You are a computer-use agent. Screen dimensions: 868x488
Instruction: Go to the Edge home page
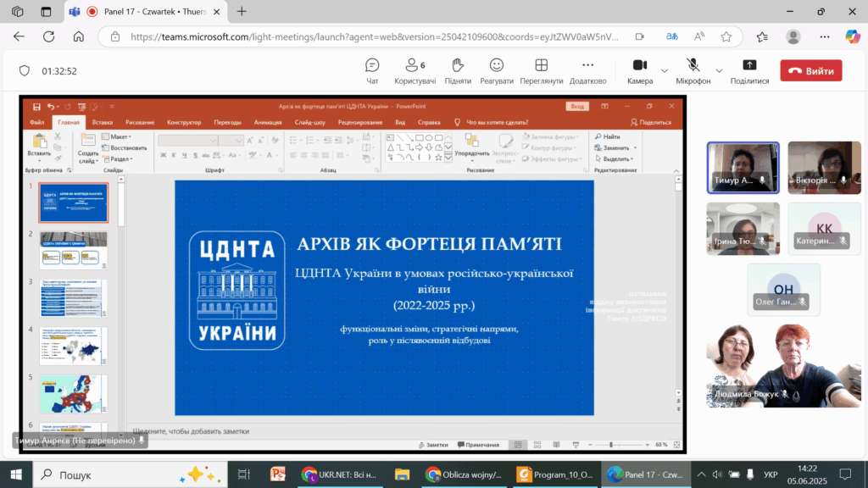point(79,36)
